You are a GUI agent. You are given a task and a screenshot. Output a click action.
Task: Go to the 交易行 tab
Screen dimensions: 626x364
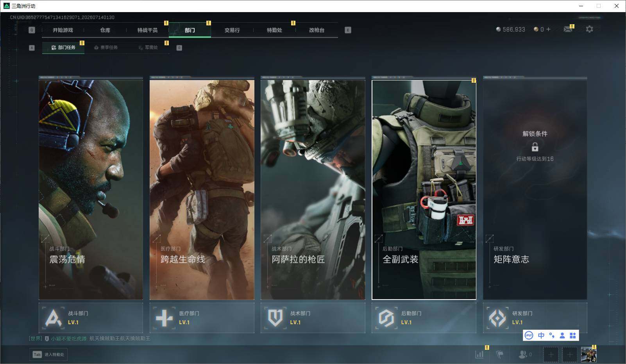click(232, 30)
